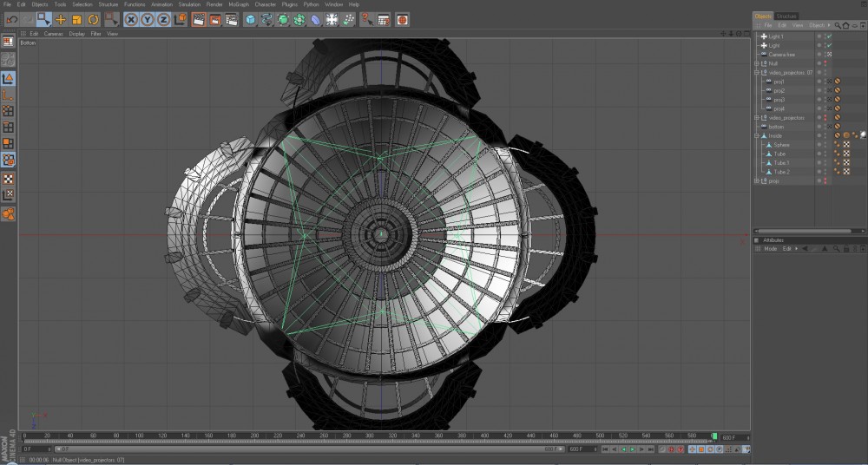Expand the prop null group
868x465 pixels.
(757, 181)
